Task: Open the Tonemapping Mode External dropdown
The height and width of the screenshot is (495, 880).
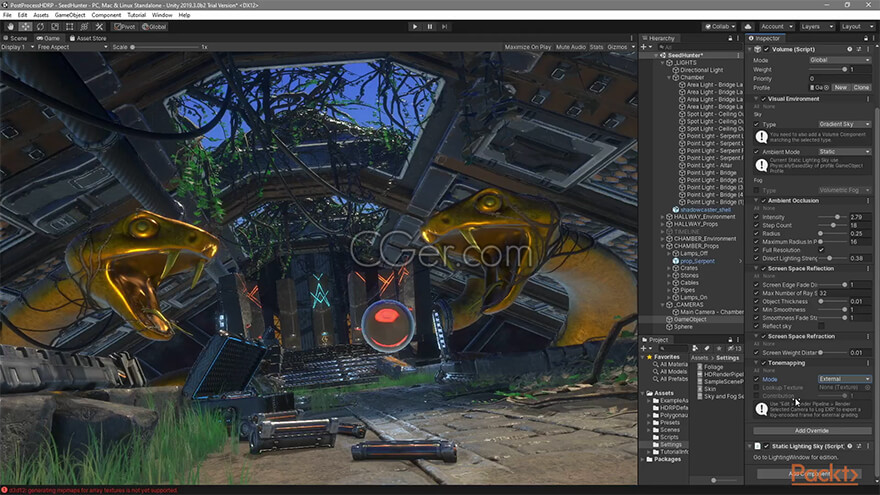Action: (x=844, y=379)
